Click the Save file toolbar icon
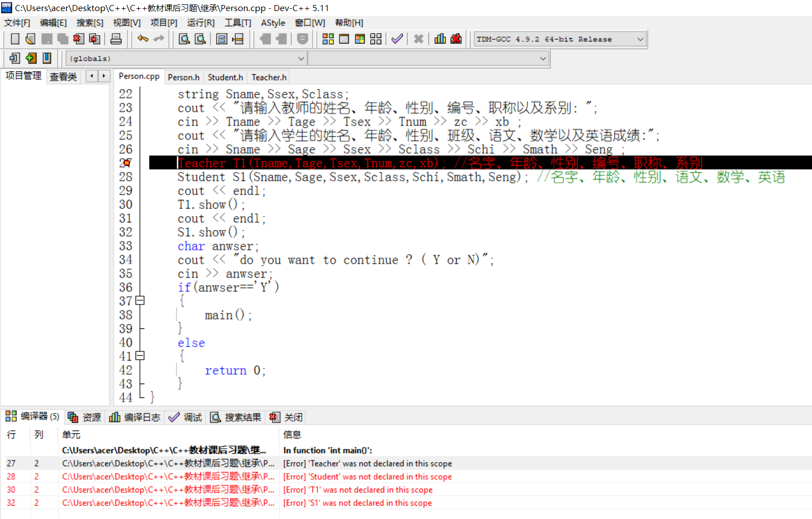Image resolution: width=812 pixels, height=519 pixels. [x=47, y=39]
